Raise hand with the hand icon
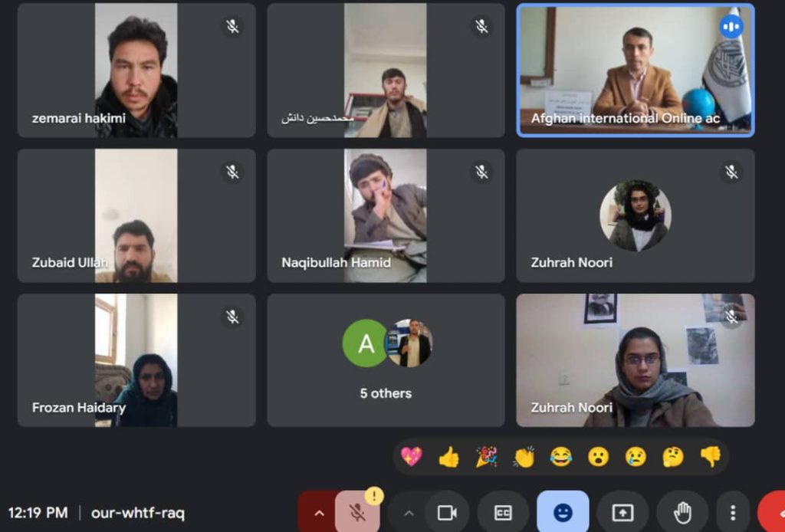The height and width of the screenshot is (532, 785). pyautogui.click(x=682, y=513)
